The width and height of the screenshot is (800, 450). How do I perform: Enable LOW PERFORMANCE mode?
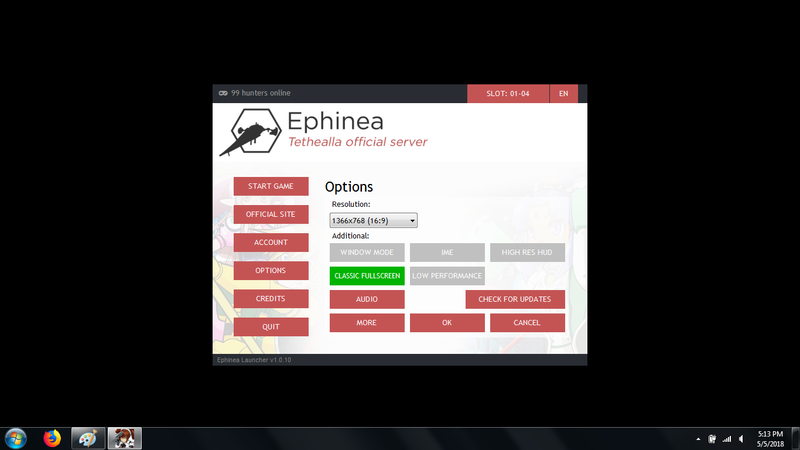[x=447, y=276]
